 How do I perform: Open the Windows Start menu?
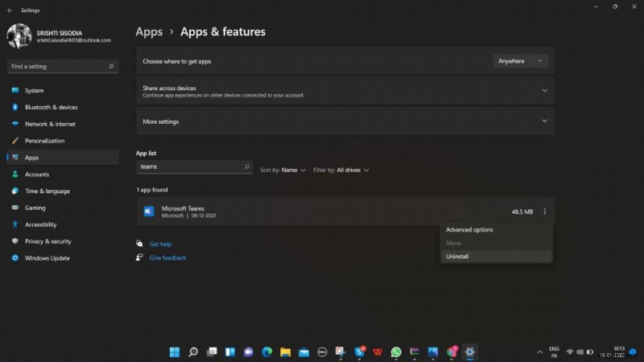tap(175, 352)
